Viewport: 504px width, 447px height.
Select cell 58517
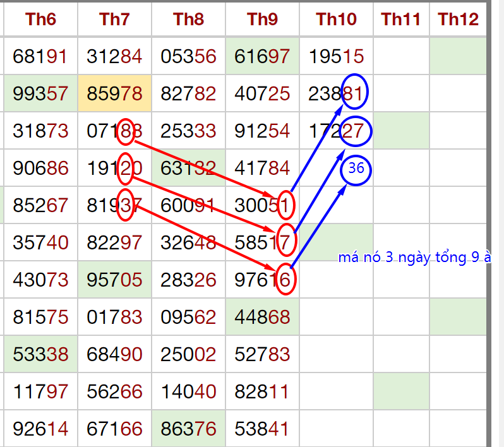coord(262,242)
